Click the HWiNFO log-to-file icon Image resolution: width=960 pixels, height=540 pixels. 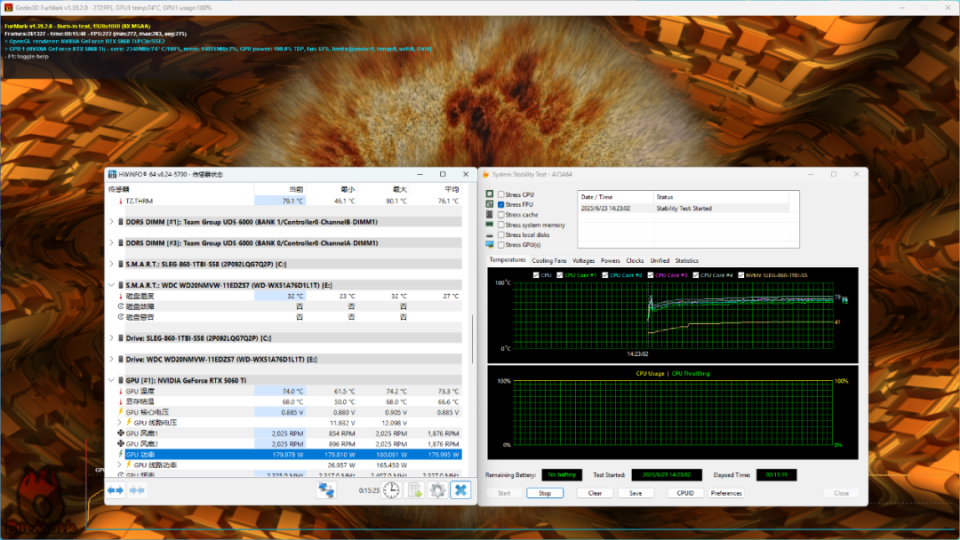(414, 490)
